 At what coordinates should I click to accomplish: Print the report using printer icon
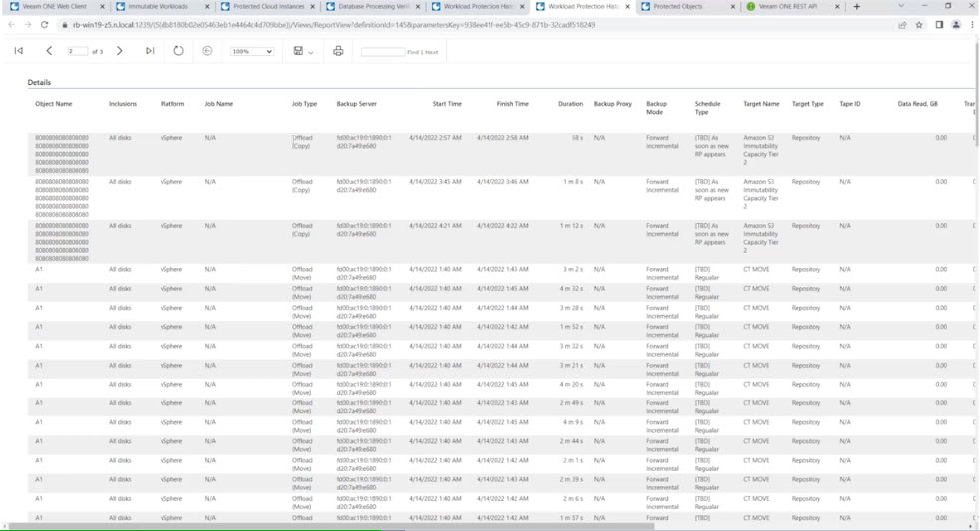338,51
